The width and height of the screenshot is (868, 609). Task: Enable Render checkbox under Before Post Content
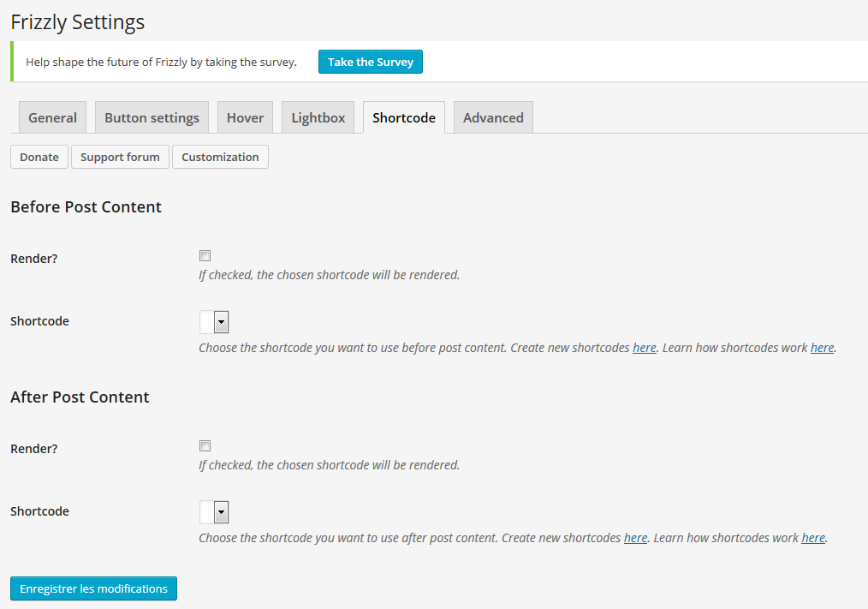point(205,255)
